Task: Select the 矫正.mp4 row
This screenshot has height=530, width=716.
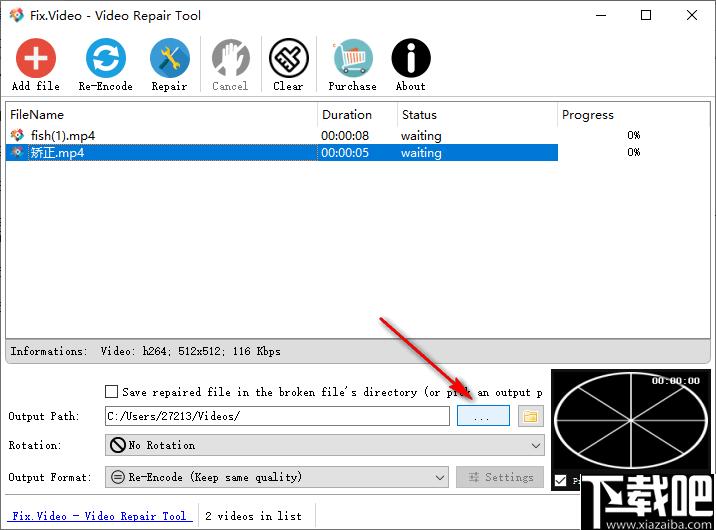Action: coord(282,152)
